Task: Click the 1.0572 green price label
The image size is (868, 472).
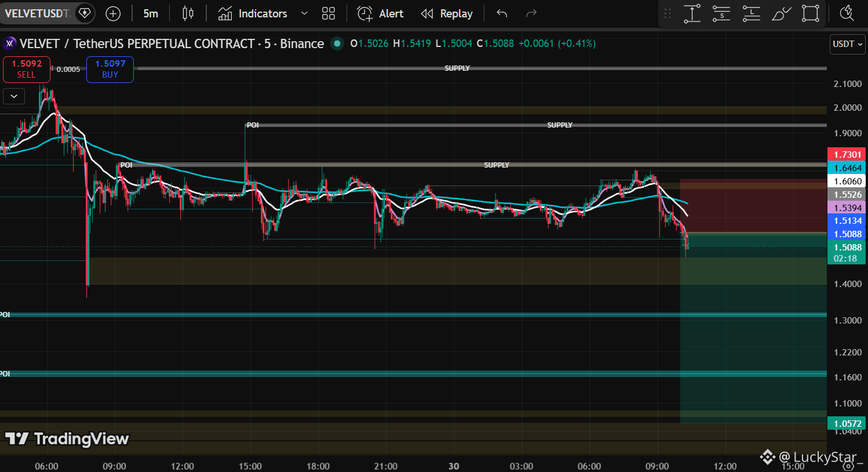Action: pos(847,423)
